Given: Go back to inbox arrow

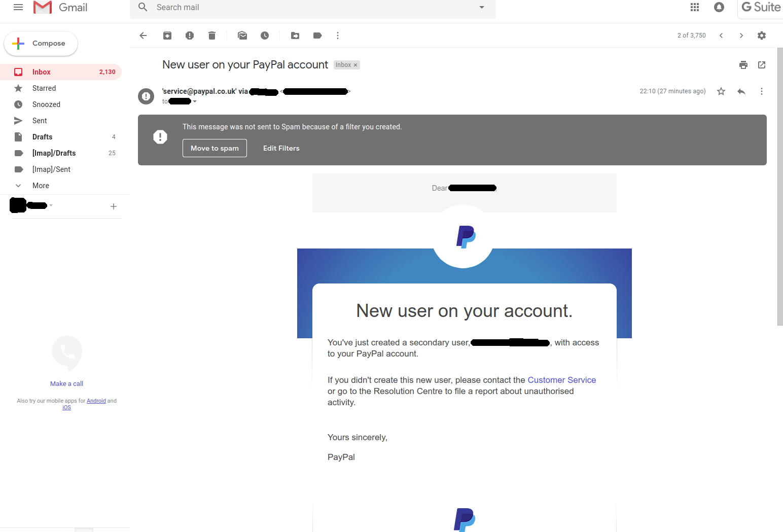Looking at the screenshot, I should point(143,36).
